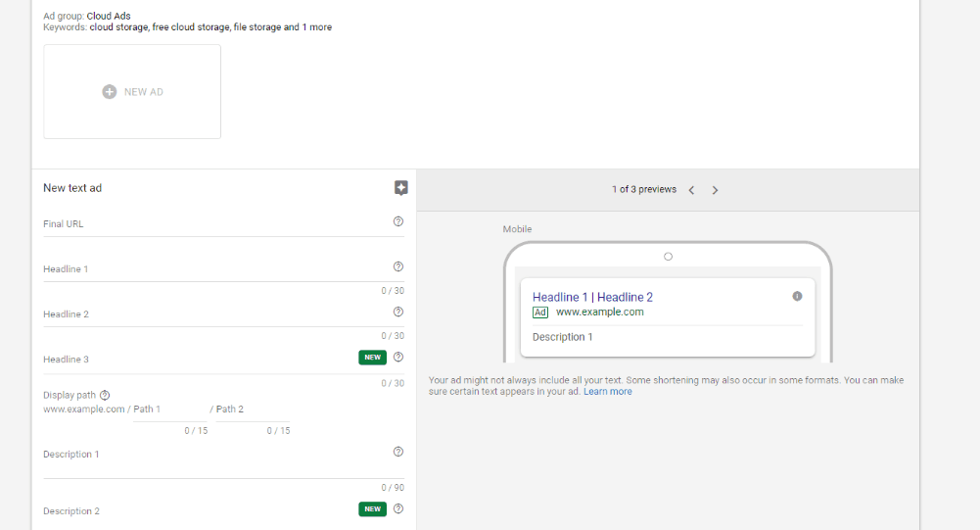Open help icon for Final URL
This screenshot has width=980, height=530.
tap(398, 221)
